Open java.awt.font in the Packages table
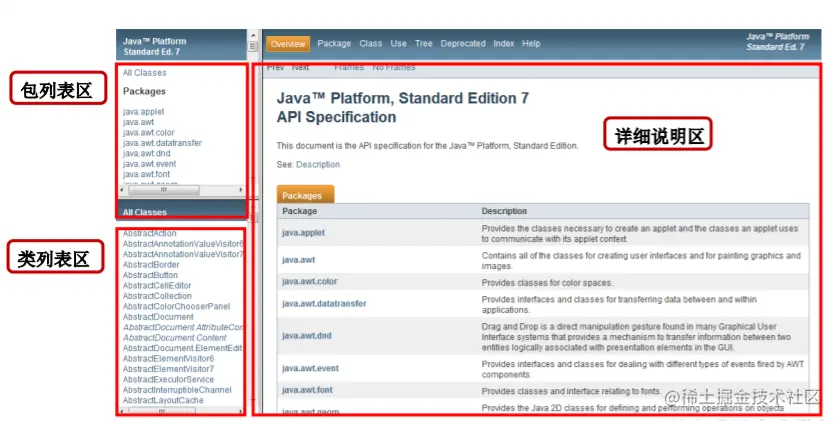The height and width of the screenshot is (421, 835). point(307,390)
